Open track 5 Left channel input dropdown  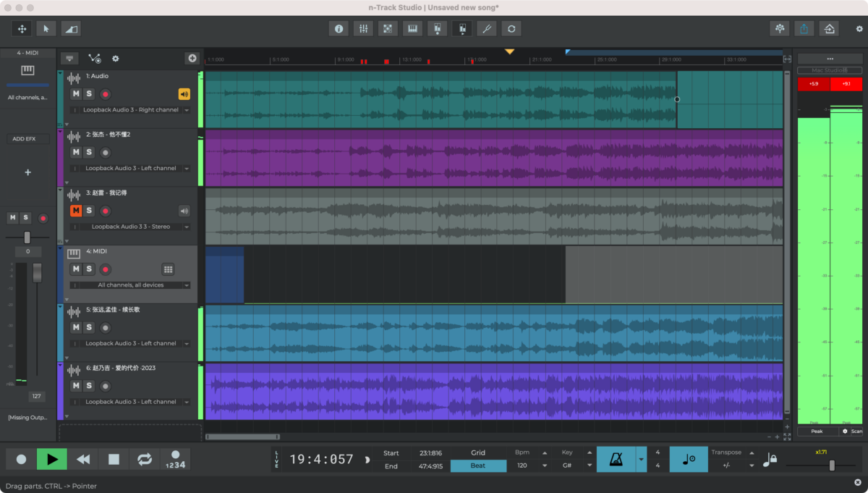click(130, 343)
